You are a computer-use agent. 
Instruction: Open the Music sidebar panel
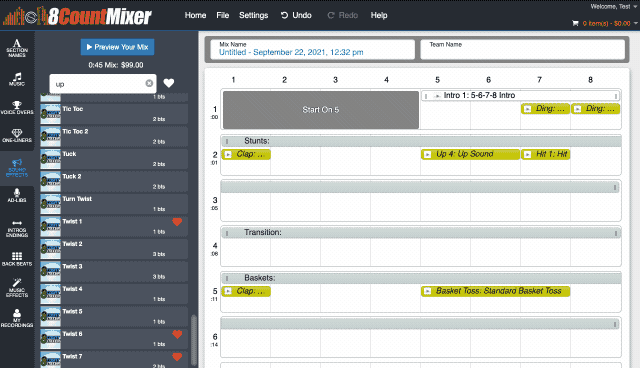click(x=17, y=79)
